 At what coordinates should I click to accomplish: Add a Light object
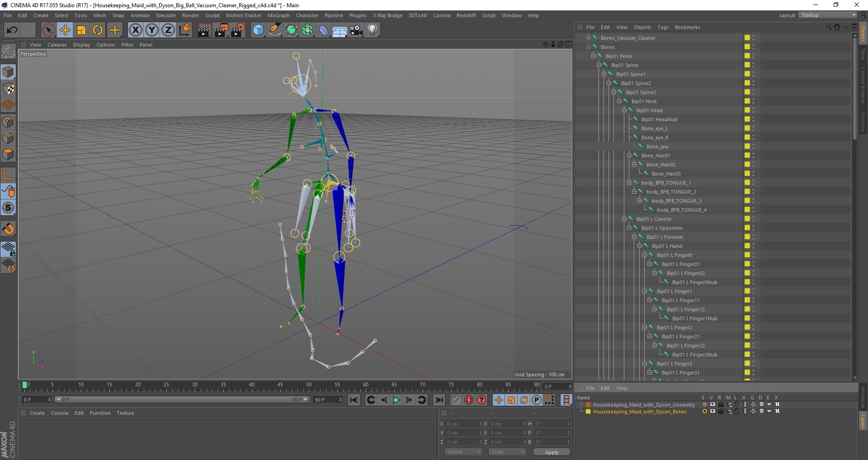point(373,30)
